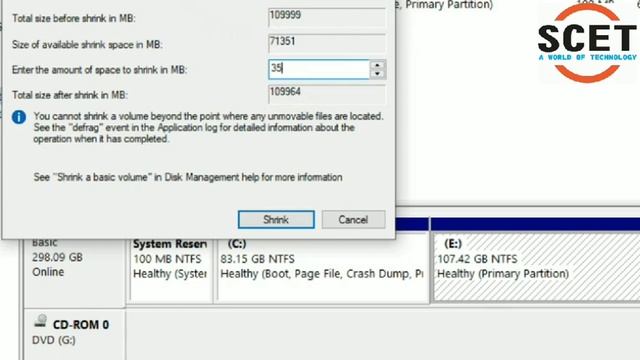Click "Size of available shrink space" label

tap(87, 44)
